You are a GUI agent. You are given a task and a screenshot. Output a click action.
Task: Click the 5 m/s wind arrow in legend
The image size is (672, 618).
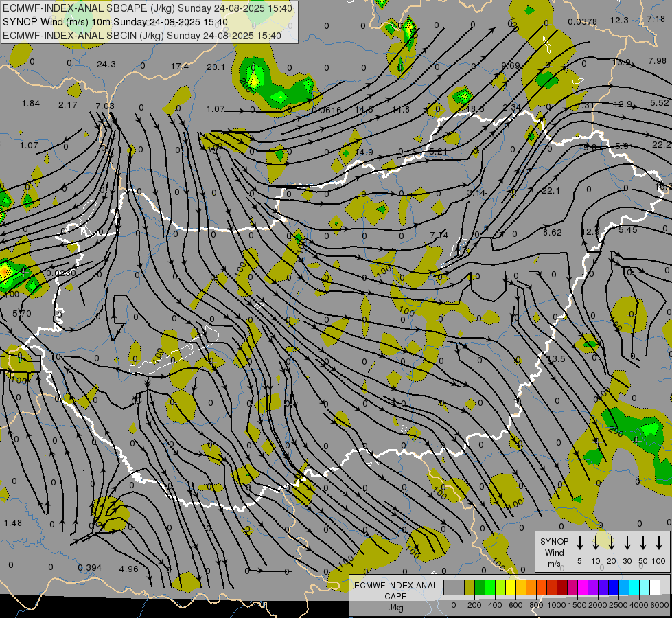[579, 543]
